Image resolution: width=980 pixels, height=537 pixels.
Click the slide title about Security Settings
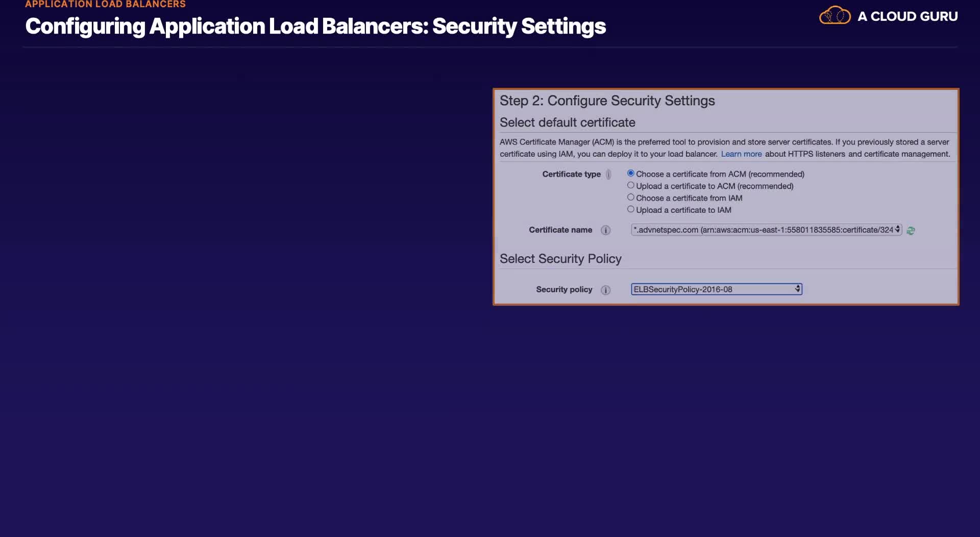pyautogui.click(x=315, y=27)
